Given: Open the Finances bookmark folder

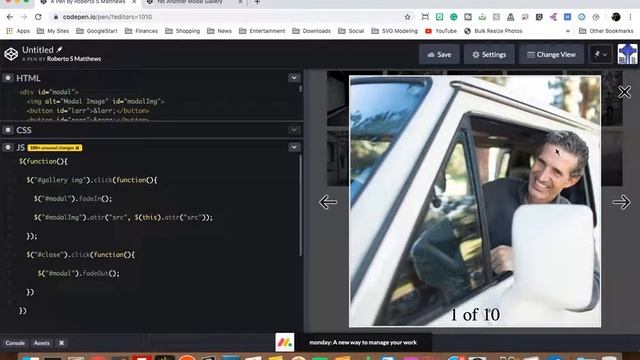Looking at the screenshot, I should point(141,31).
